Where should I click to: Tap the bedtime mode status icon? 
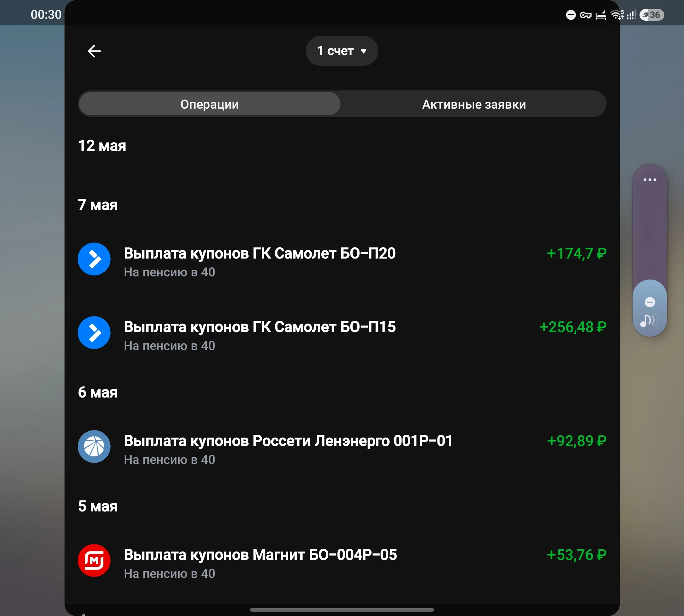[x=601, y=15]
